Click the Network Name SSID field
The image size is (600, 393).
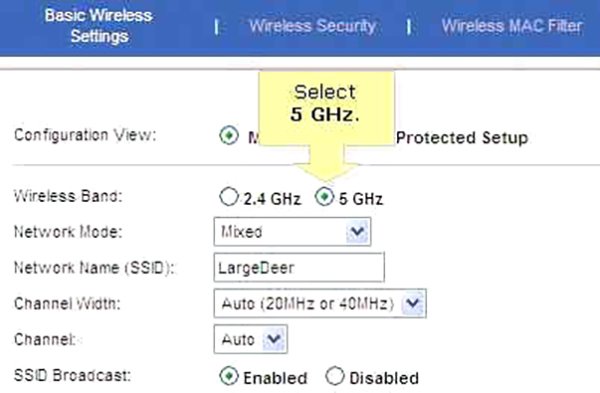[x=299, y=267]
